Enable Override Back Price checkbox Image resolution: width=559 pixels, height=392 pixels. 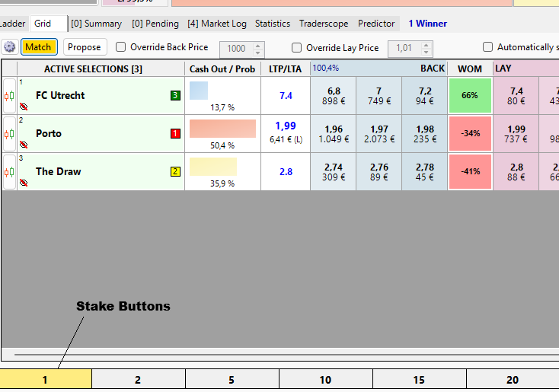tap(121, 47)
